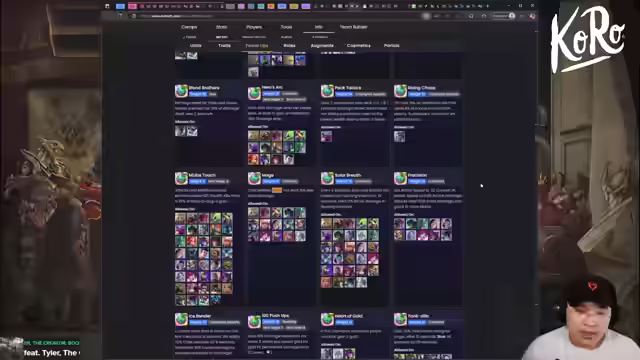Open the Mage power-up icon
Screen dimensions: 640x360
(254, 178)
